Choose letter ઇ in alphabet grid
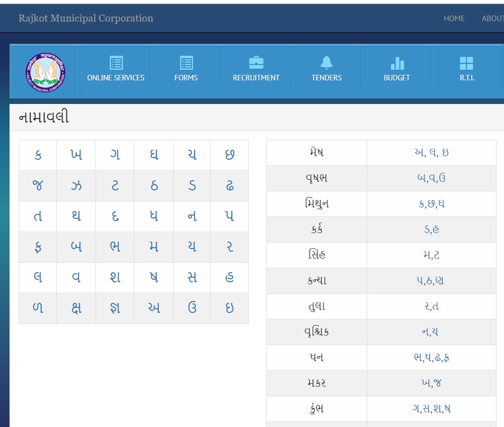 click(x=230, y=308)
